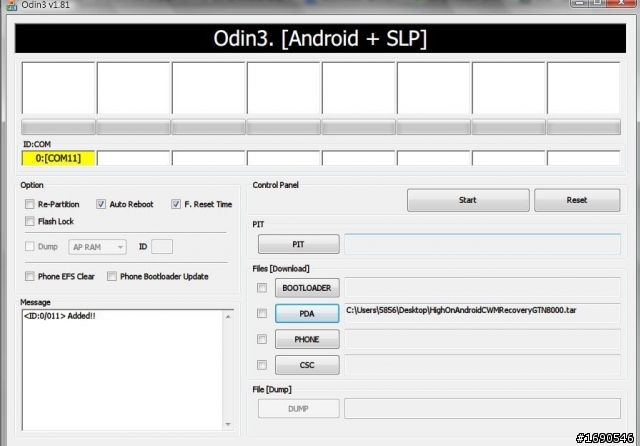Image resolution: width=640 pixels, height=446 pixels.
Task: Click the PHONE file button
Action: click(x=307, y=339)
